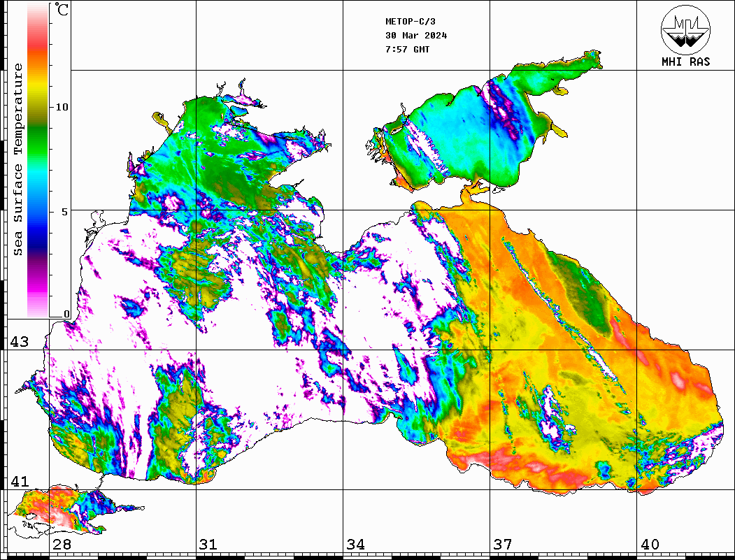Click the 5 tick label on colorbar

coord(65,212)
